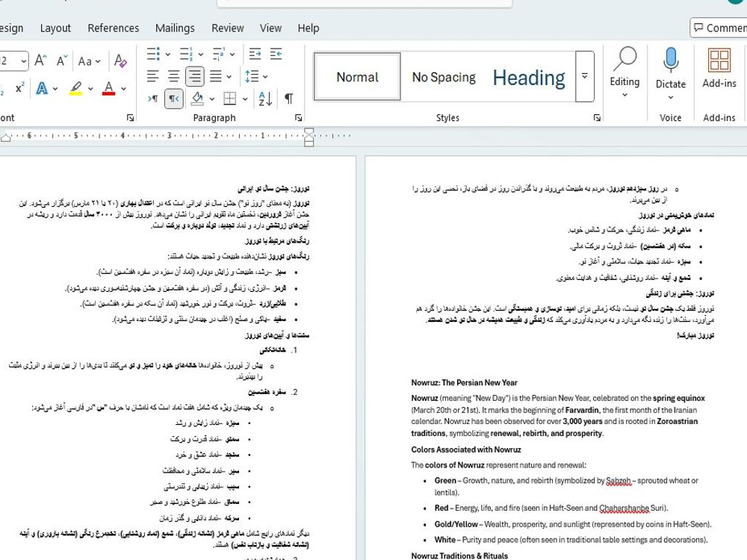Image resolution: width=747 pixels, height=560 pixels.
Task: Start dictation with the microphone icon
Action: click(x=671, y=60)
